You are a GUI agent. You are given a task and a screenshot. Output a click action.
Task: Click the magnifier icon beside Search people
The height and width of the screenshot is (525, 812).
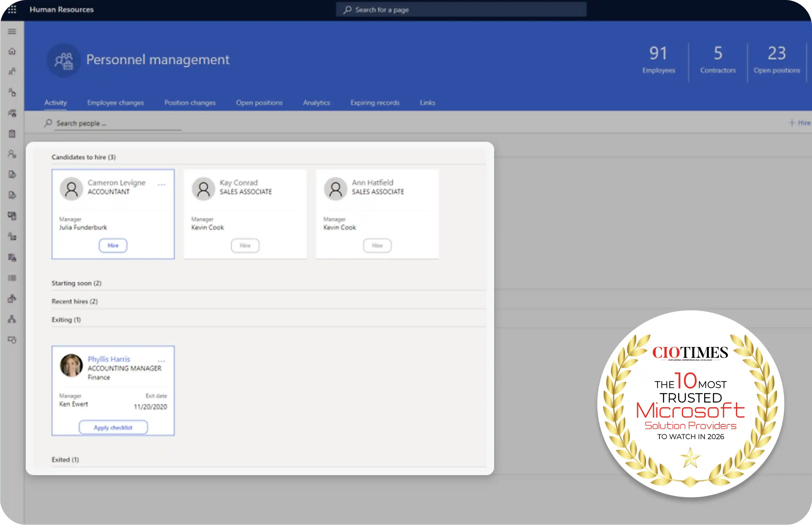48,123
